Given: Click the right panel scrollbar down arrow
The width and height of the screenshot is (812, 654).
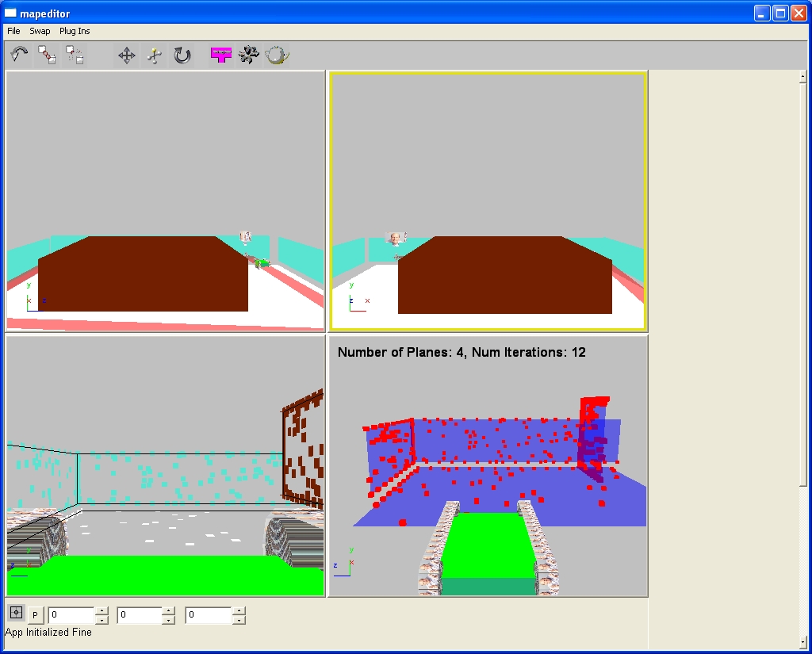Looking at the screenshot, I should point(802,641).
